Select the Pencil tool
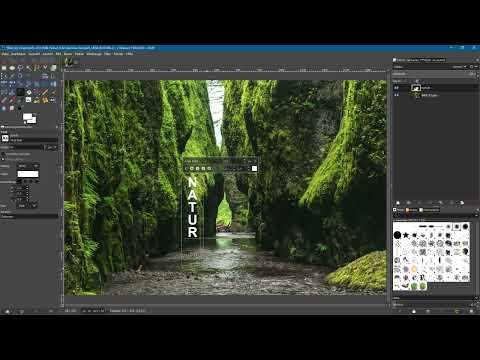The image size is (480, 360). (x=45, y=92)
